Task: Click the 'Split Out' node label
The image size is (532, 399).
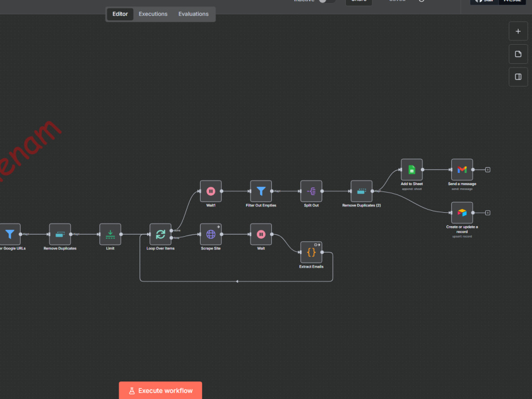Action: coord(311,205)
